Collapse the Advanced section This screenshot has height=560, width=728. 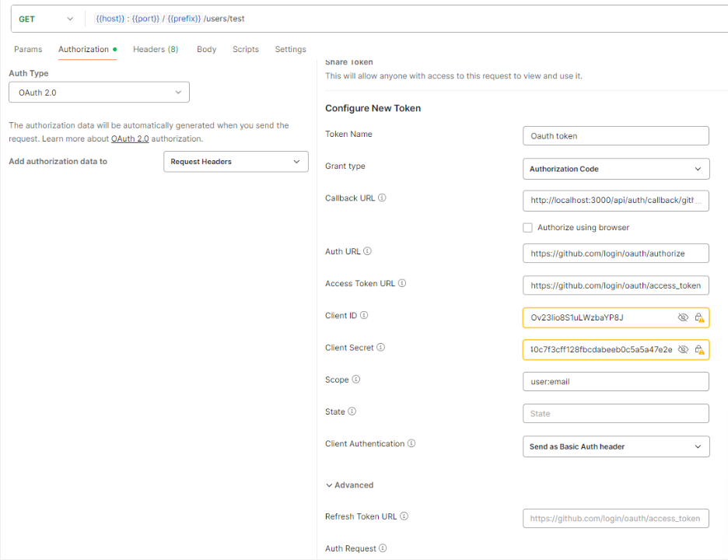tap(349, 485)
